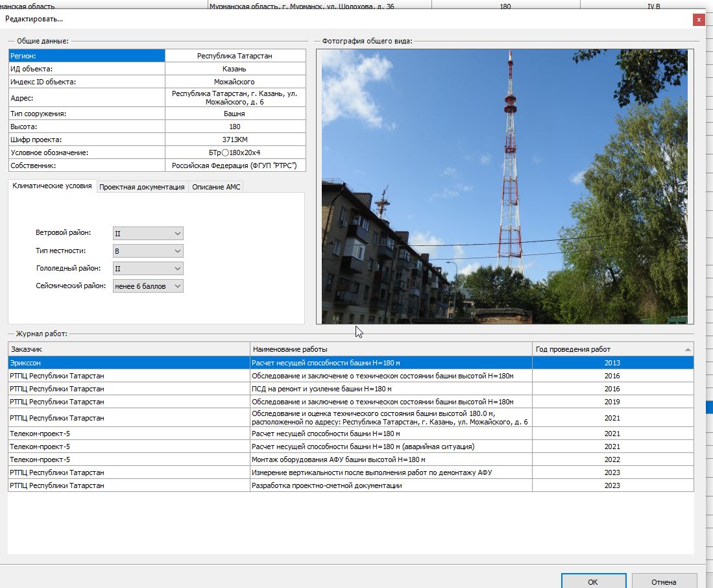Open the Сейсмический район dropdown
The image size is (713, 588).
point(148,286)
